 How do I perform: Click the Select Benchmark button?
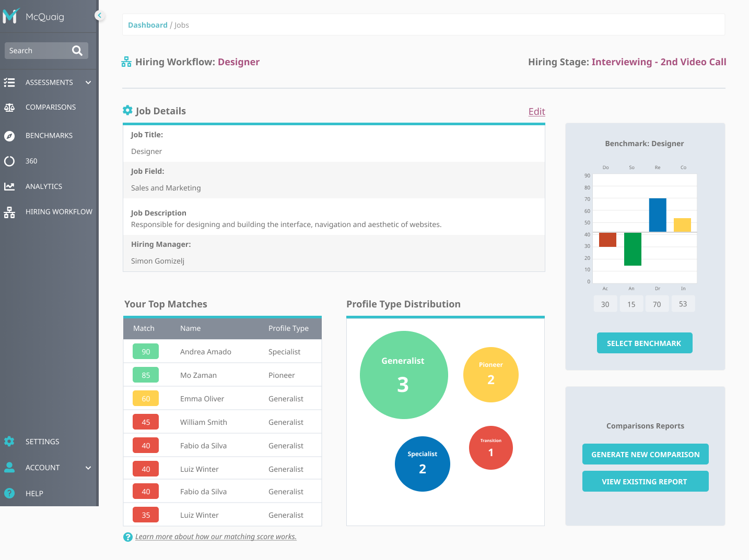(x=645, y=343)
